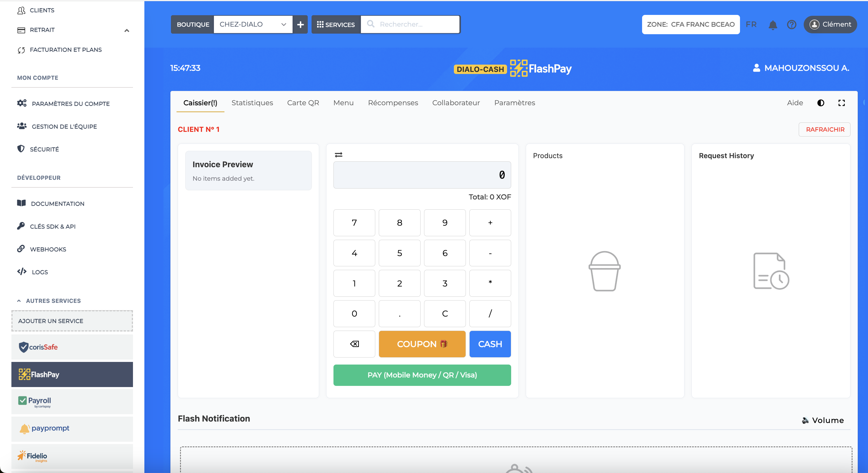Image resolution: width=868 pixels, height=473 pixels.
Task: Toggle fullscreen view
Action: click(x=841, y=103)
